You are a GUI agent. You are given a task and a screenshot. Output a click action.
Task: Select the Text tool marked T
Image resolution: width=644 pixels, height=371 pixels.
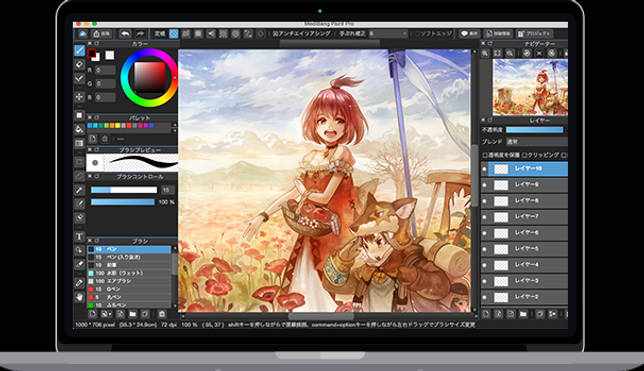pos(80,237)
